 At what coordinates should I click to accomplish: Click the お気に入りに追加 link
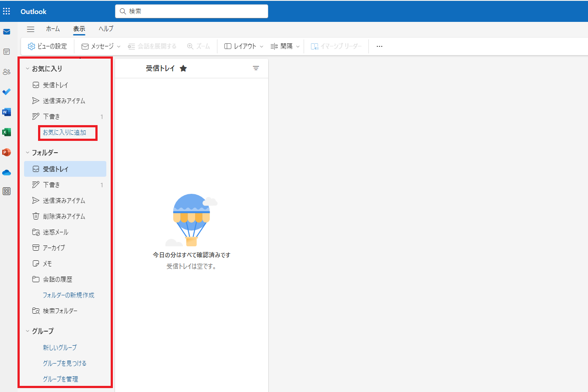click(x=67, y=133)
